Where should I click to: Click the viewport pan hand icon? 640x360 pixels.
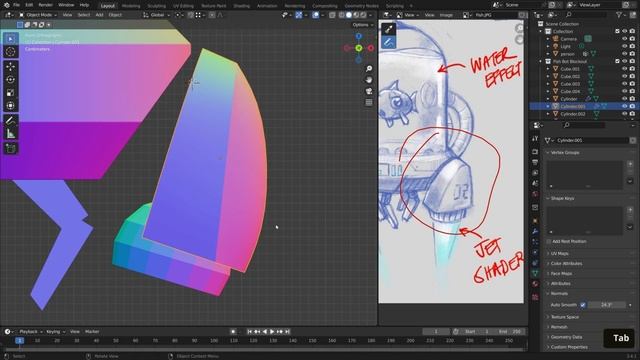369,80
